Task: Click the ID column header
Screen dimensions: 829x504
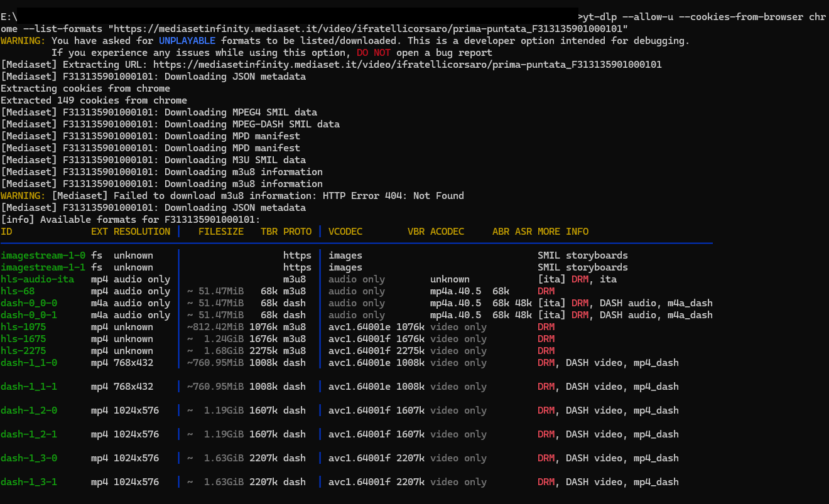Action: (6, 232)
